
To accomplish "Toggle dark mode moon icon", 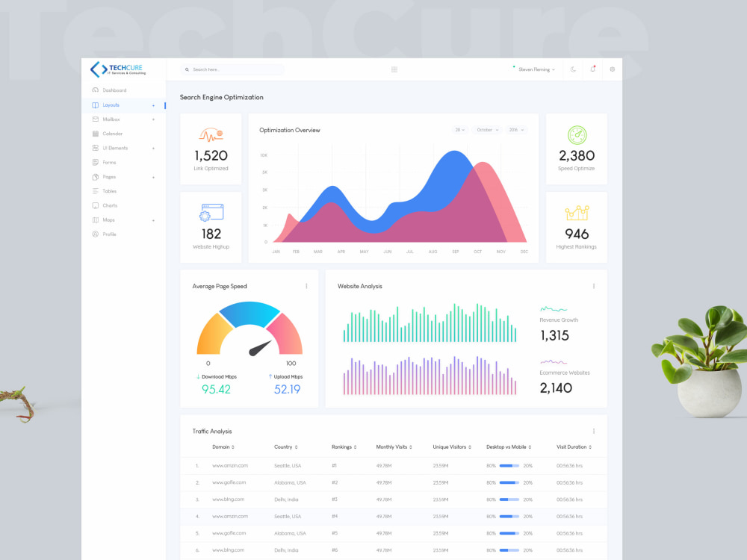I will (573, 69).
